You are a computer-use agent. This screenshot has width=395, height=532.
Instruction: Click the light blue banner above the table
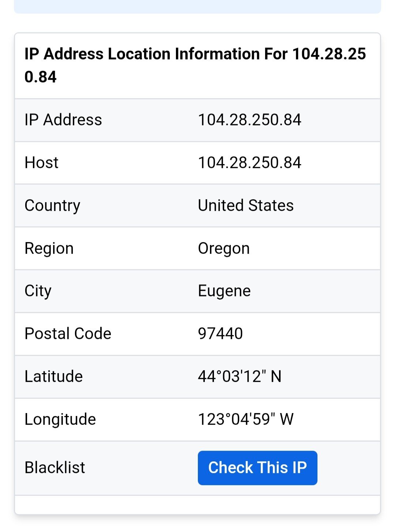click(x=197, y=6)
